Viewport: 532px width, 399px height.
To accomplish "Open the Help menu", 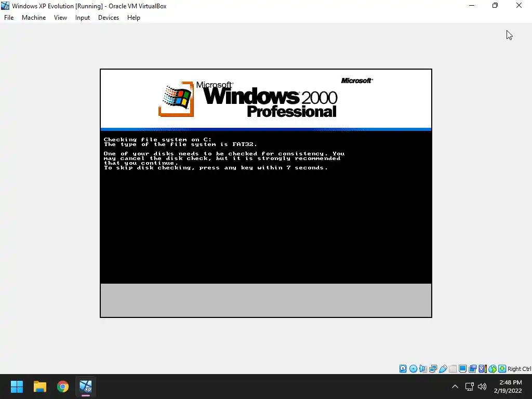I will (x=134, y=18).
